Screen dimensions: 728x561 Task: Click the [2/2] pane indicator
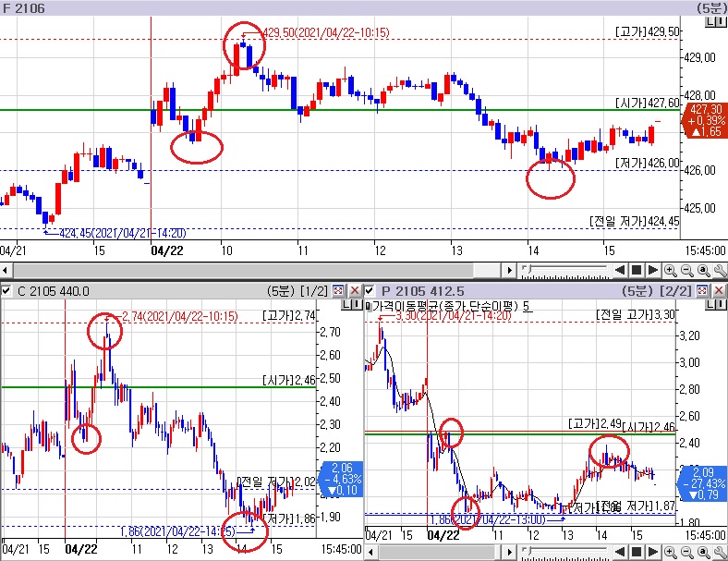pos(678,291)
